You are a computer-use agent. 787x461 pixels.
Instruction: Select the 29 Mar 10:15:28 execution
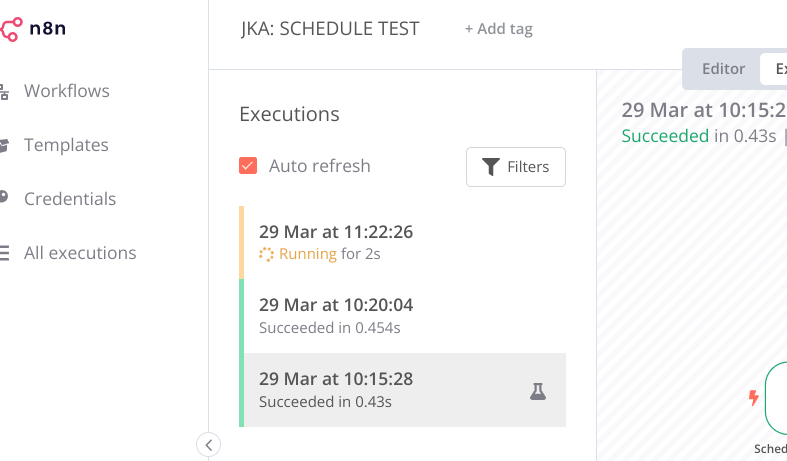click(x=403, y=390)
